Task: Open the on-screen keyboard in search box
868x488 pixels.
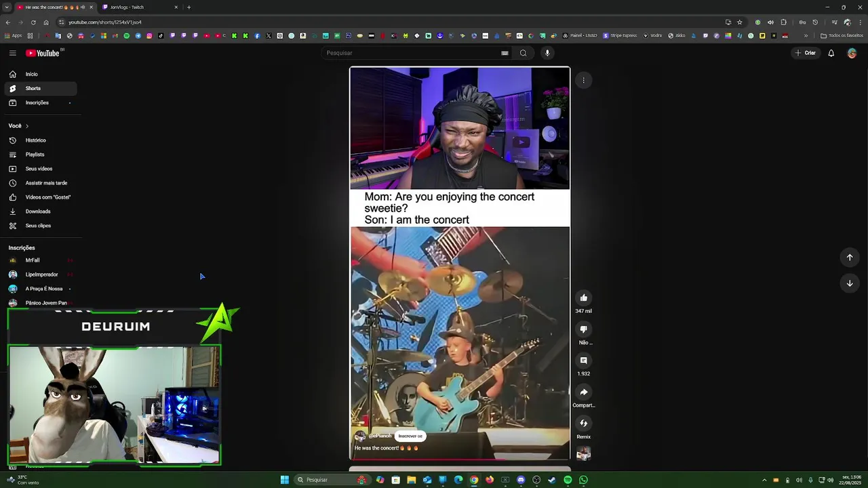Action: coord(505,53)
